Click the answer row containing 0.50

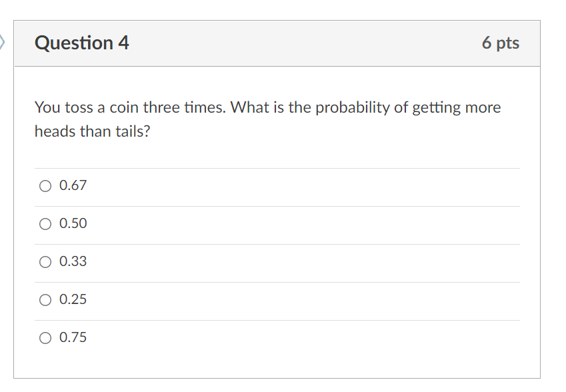267,224
